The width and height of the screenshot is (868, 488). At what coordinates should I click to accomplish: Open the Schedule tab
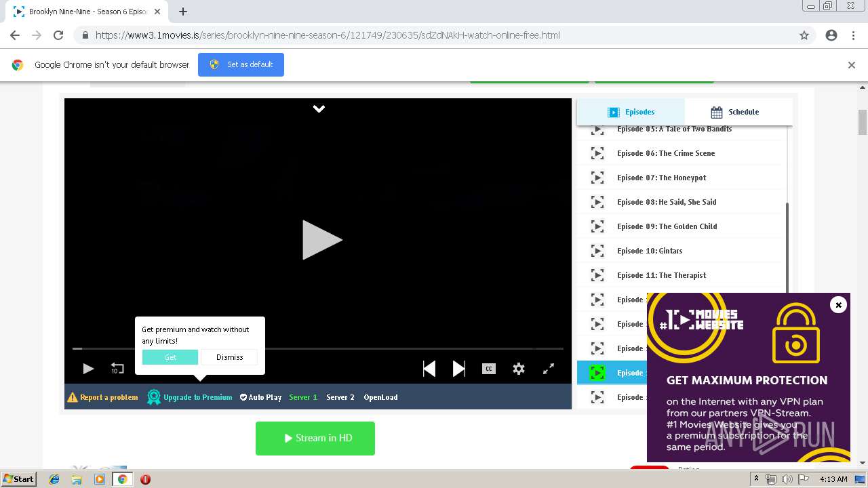[x=738, y=112]
